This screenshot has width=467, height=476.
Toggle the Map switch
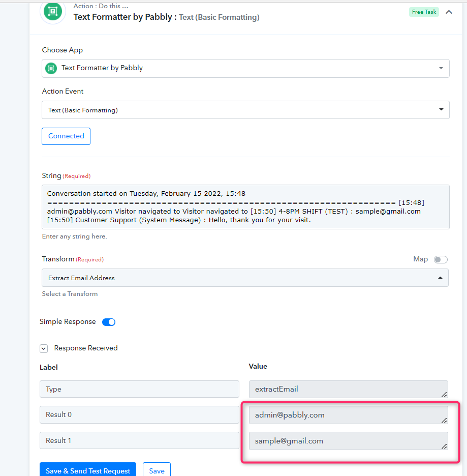click(x=441, y=259)
